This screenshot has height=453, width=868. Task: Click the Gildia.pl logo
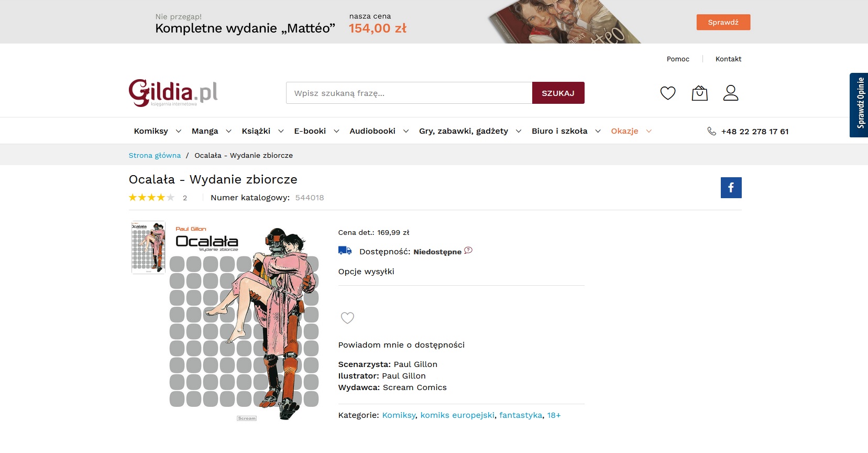tap(173, 93)
